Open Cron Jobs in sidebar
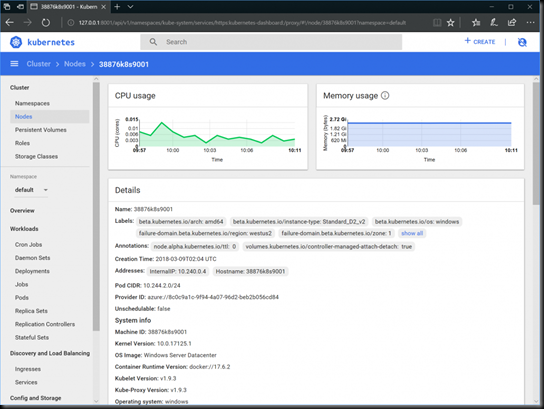 [x=28, y=245]
